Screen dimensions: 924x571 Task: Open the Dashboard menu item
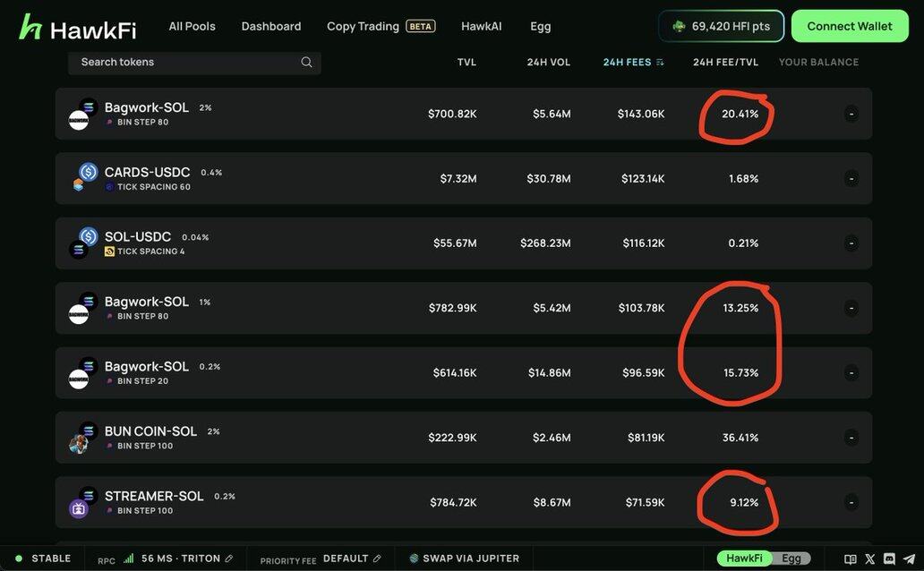coord(271,27)
